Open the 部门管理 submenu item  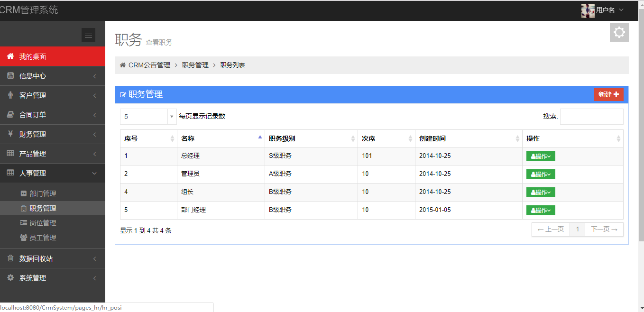click(53, 193)
